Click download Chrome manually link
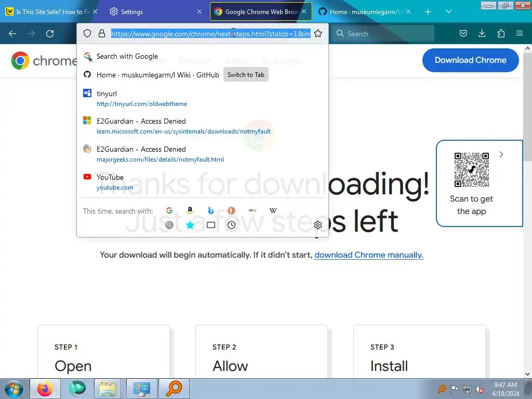The width and height of the screenshot is (532, 399). click(x=369, y=255)
